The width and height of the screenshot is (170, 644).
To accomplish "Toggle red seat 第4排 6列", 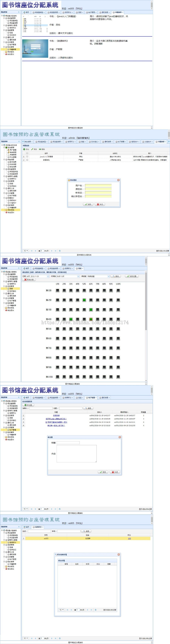I will 91,319.
